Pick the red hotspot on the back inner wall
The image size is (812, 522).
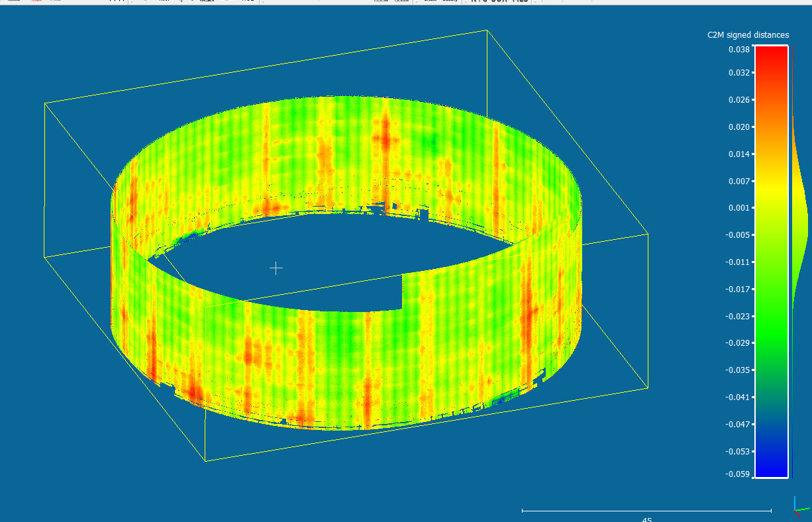click(384, 139)
